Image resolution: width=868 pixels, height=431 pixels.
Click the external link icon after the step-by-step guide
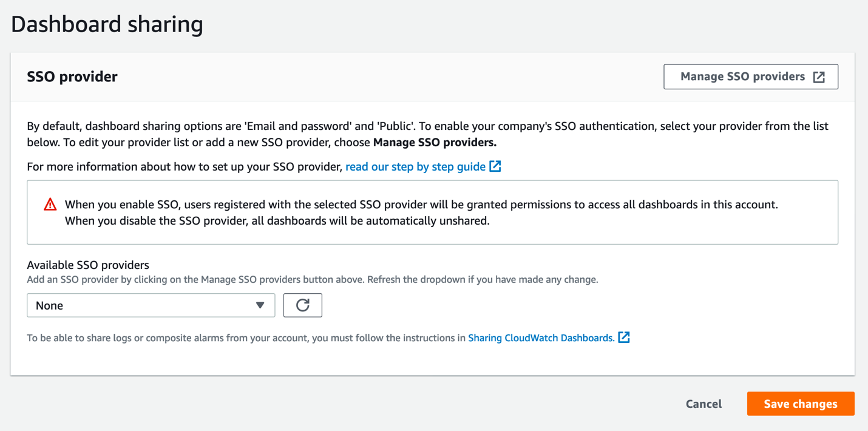(496, 166)
